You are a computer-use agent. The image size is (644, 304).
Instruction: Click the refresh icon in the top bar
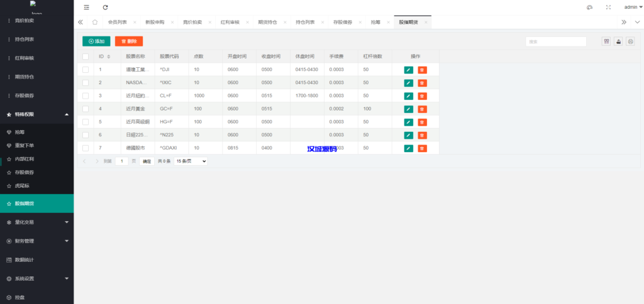[105, 8]
